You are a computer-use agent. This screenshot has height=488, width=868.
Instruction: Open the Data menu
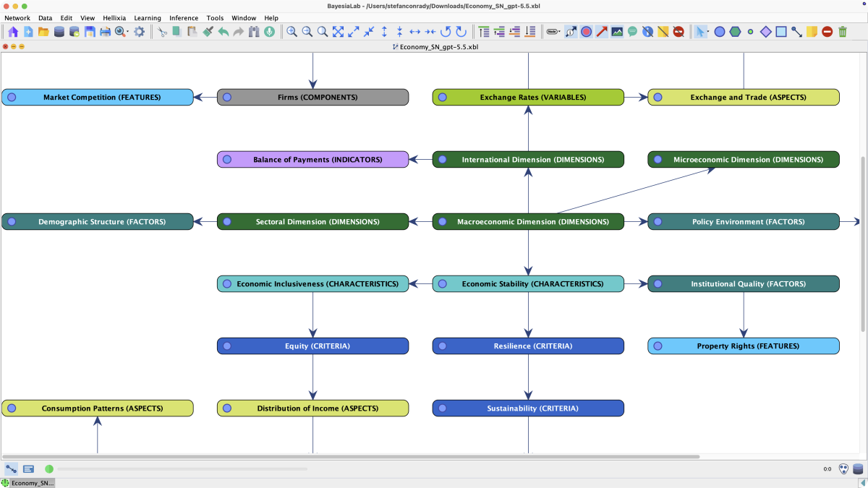coord(45,18)
